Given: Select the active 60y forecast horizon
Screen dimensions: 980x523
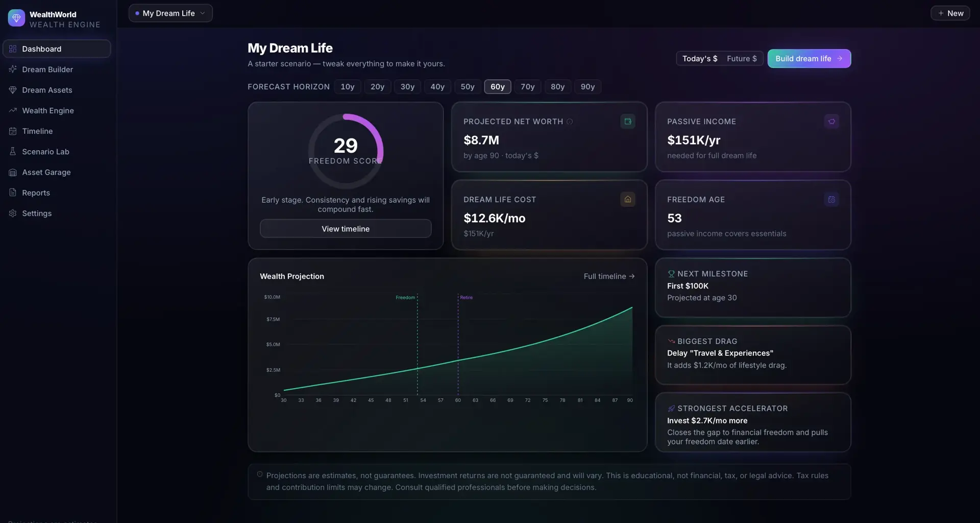Looking at the screenshot, I should click(x=498, y=87).
